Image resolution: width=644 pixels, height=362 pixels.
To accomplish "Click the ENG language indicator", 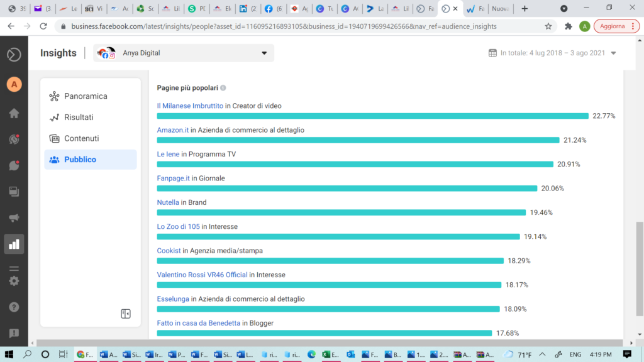I will 575,354.
